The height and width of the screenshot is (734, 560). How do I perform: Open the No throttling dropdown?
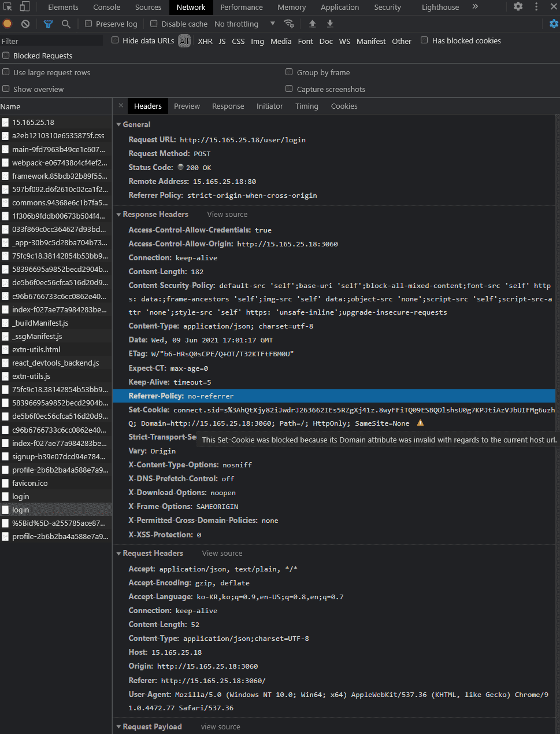tap(244, 24)
